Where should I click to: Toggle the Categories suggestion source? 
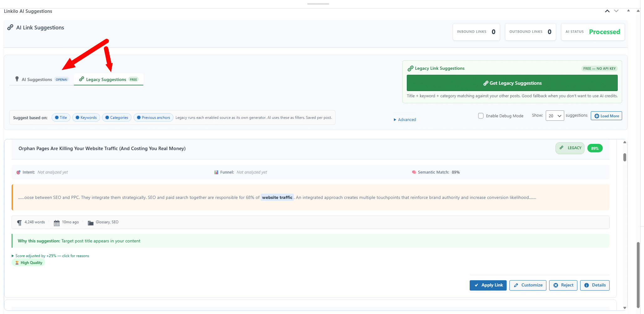click(117, 118)
